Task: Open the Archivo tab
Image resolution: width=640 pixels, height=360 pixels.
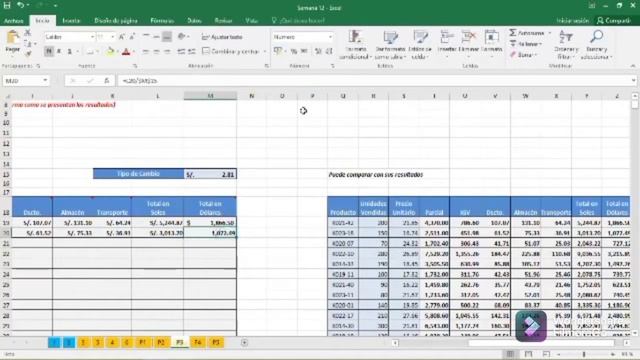Action: point(13,20)
